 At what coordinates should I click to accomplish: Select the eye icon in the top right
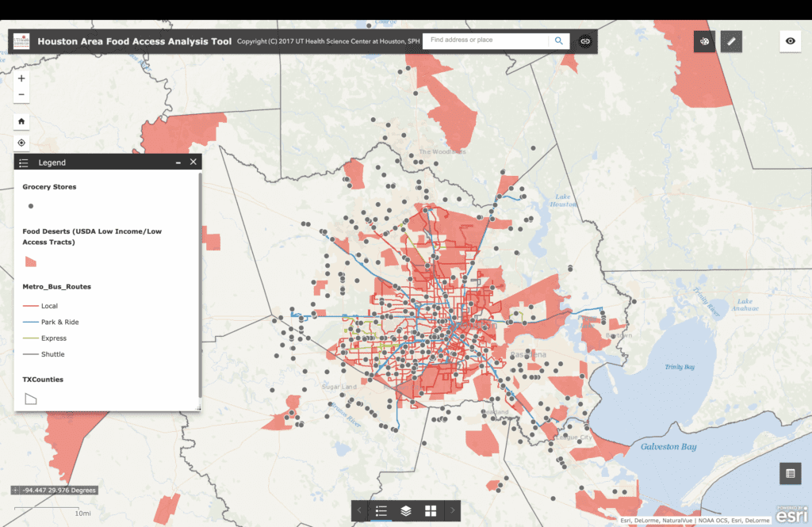point(790,41)
